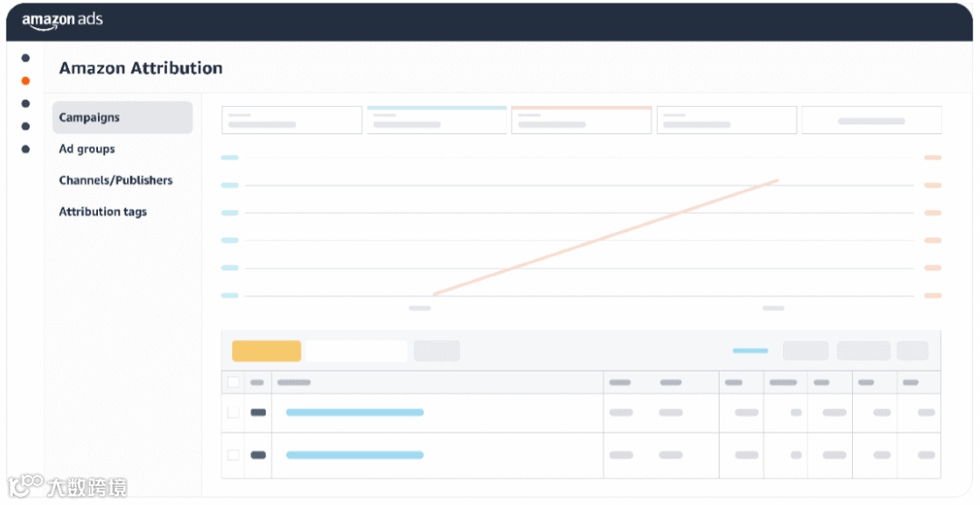The image size is (980, 505).
Task: Open Attribution tags section
Action: point(103,211)
